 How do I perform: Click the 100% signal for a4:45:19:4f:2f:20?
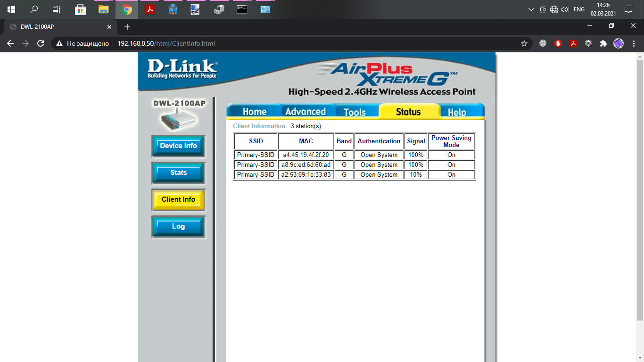click(416, 155)
